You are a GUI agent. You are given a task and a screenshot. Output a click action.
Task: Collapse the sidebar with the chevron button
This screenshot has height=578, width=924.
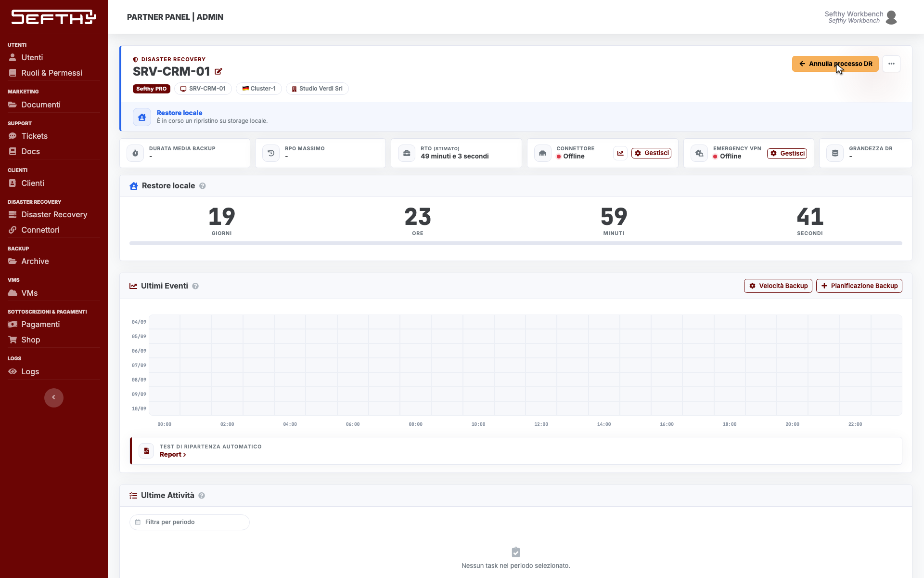(54, 398)
